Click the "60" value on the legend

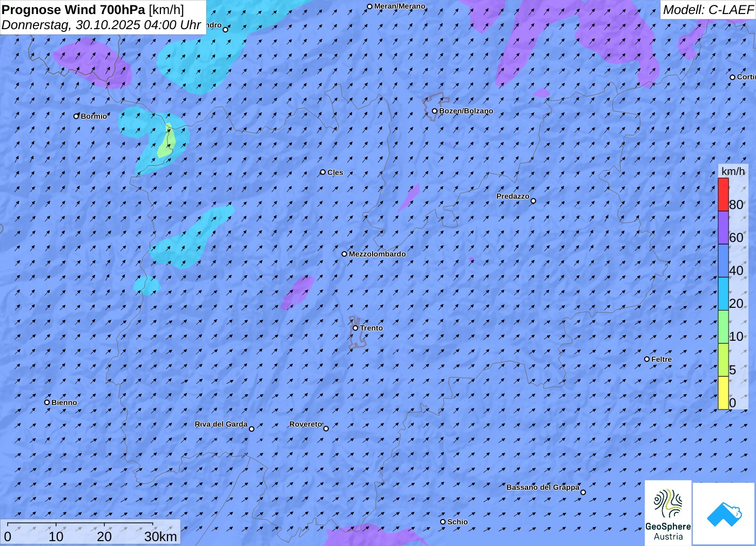pyautogui.click(x=736, y=238)
